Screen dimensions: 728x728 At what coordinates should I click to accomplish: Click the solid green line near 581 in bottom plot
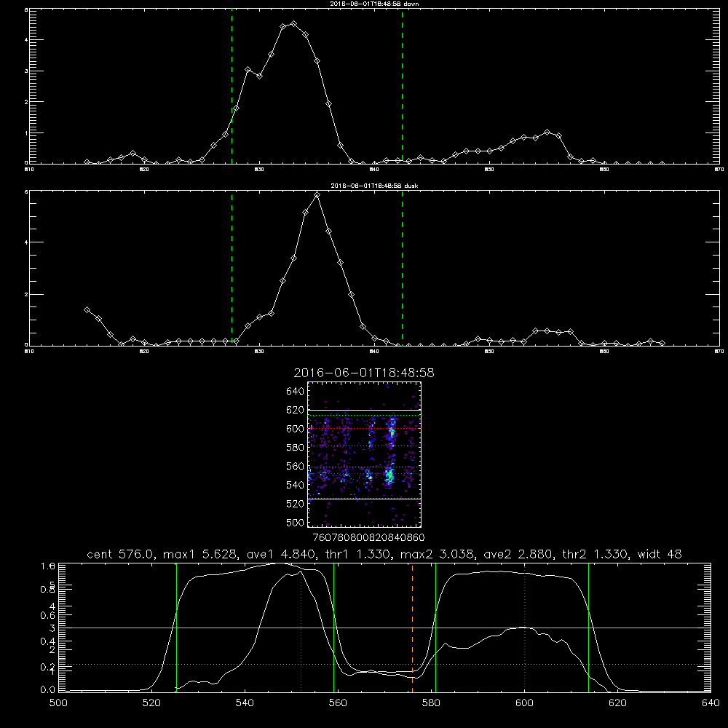coord(435,627)
